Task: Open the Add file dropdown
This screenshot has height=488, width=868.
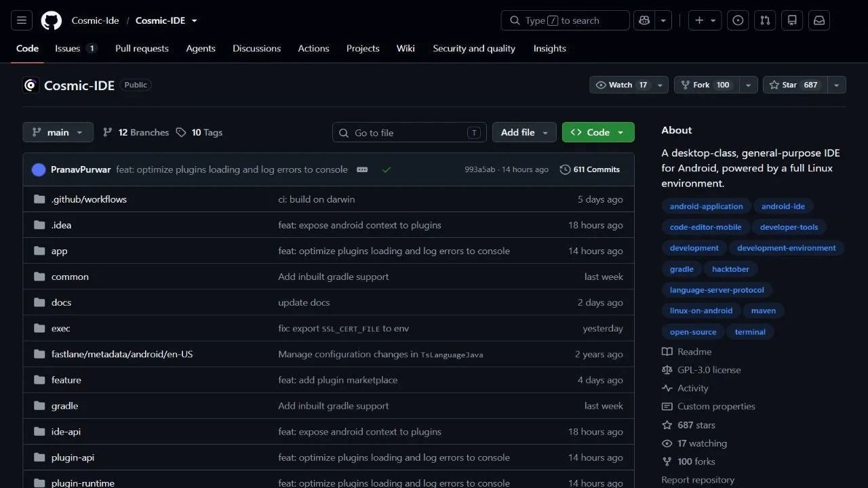Action: click(x=525, y=132)
